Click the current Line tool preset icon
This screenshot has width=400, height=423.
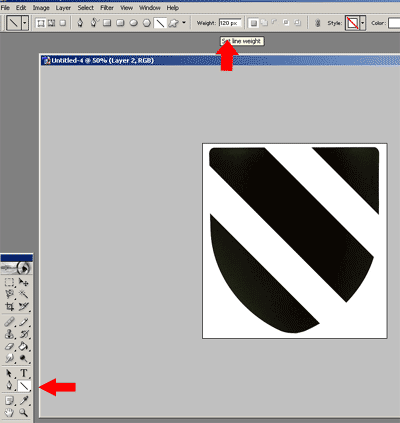click(x=14, y=23)
